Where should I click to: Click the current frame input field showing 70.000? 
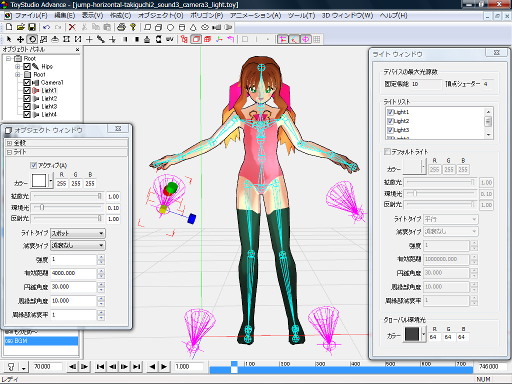coord(47,367)
